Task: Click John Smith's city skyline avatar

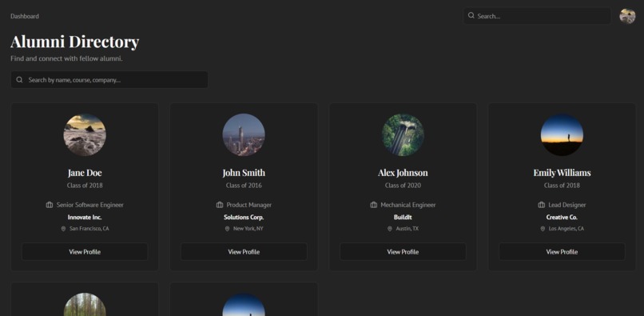Action: 244,135
